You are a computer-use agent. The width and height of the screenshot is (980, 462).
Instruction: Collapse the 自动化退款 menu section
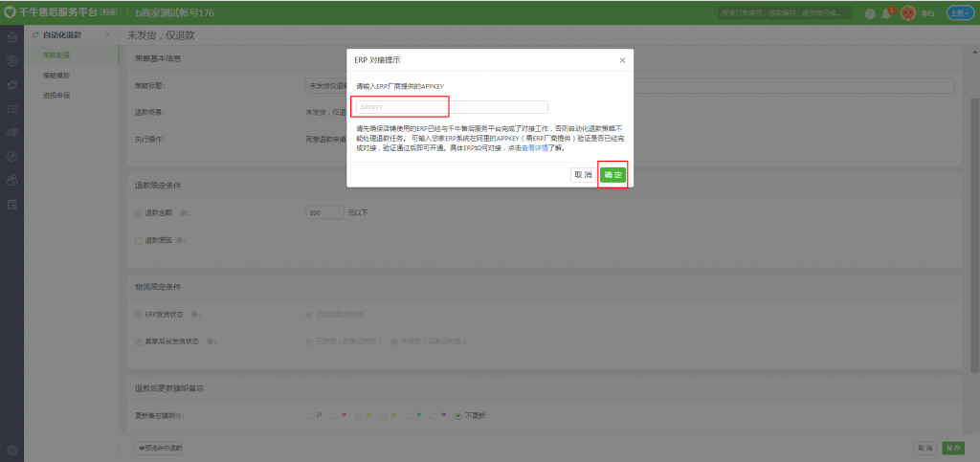click(x=108, y=35)
